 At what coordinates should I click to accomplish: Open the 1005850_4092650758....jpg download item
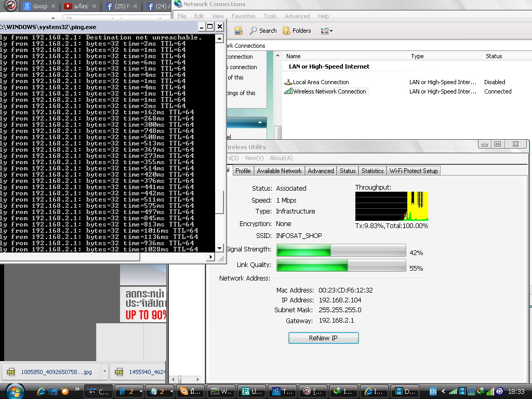pyautogui.click(x=52, y=372)
